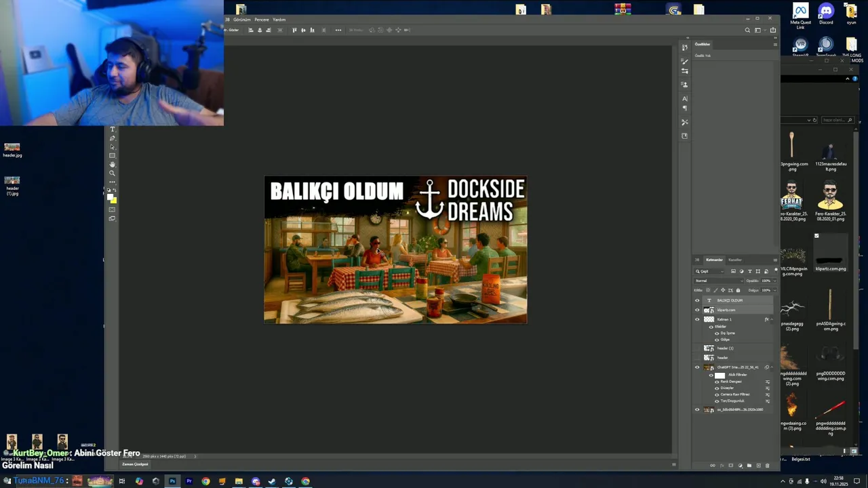Open the Yardım menu
The width and height of the screenshot is (868, 488).
[279, 20]
